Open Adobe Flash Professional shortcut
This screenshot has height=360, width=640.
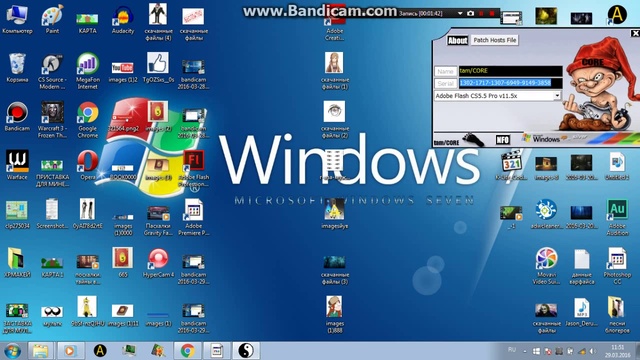point(193,169)
